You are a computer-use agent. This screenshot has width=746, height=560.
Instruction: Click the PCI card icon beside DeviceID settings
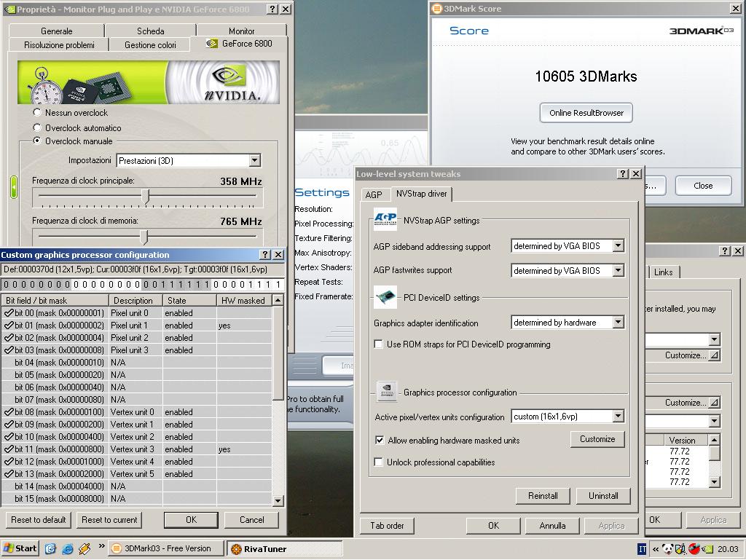click(385, 296)
